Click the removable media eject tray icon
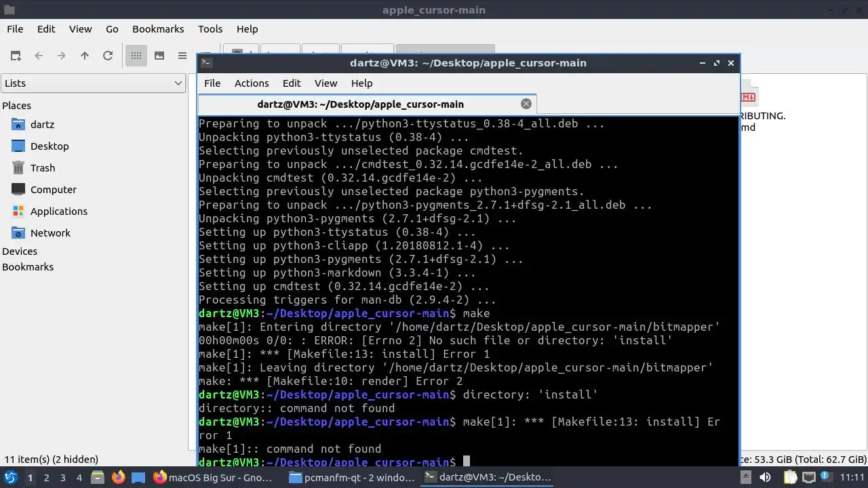 pos(745,478)
